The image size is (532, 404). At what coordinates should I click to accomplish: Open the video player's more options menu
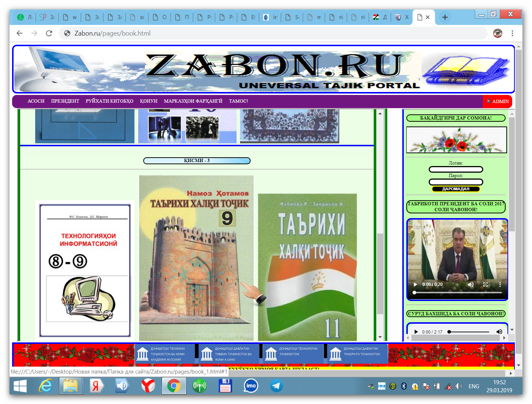tap(500, 284)
